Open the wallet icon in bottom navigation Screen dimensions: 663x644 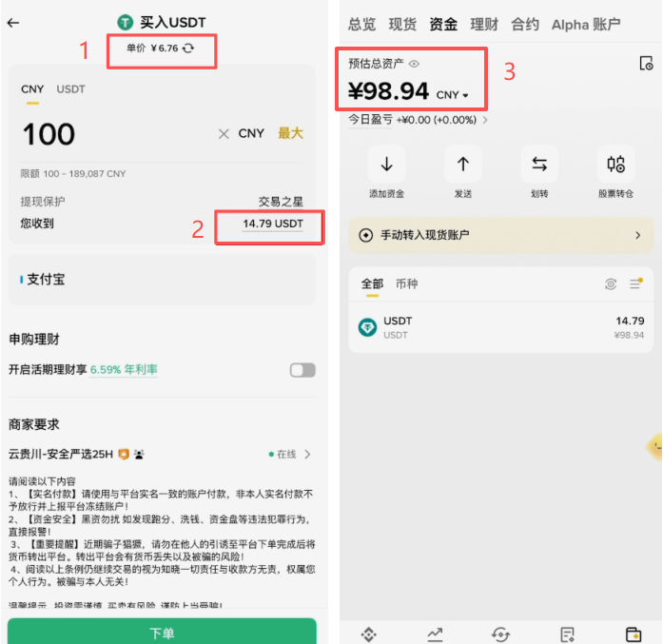633,634
